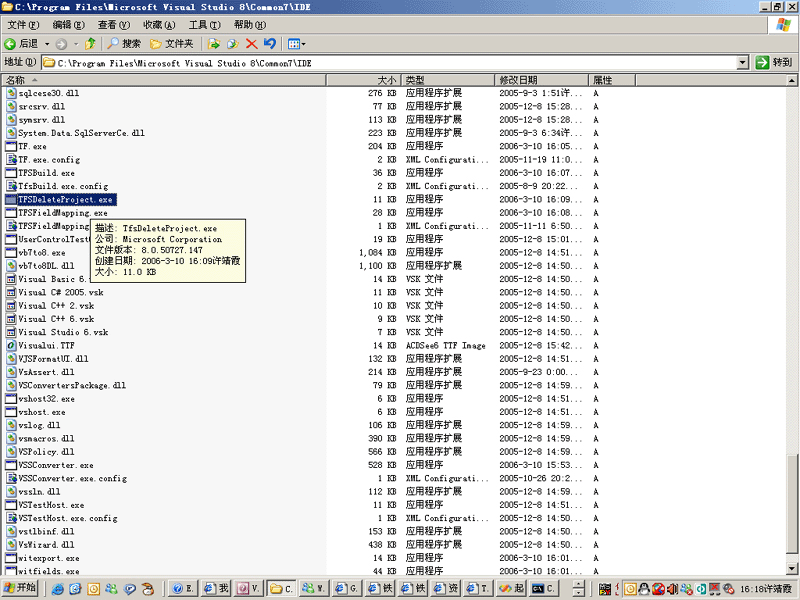Select file name Visual Studio 6.vsk
The width and height of the screenshot is (800, 600).
pos(63,332)
